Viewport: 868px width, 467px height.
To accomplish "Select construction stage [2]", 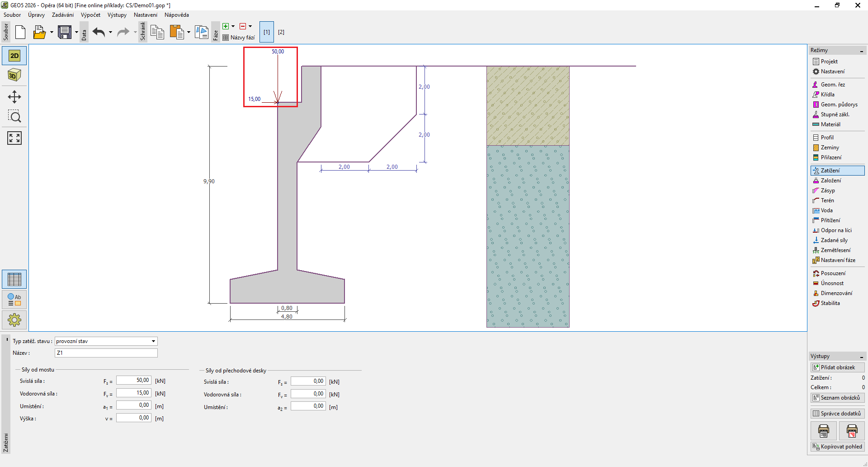I will pyautogui.click(x=281, y=32).
